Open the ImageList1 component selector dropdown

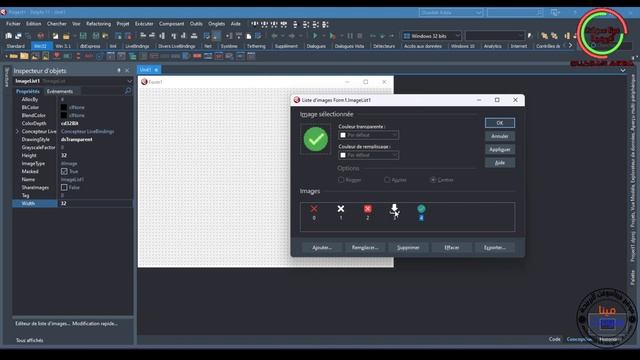[x=129, y=81]
